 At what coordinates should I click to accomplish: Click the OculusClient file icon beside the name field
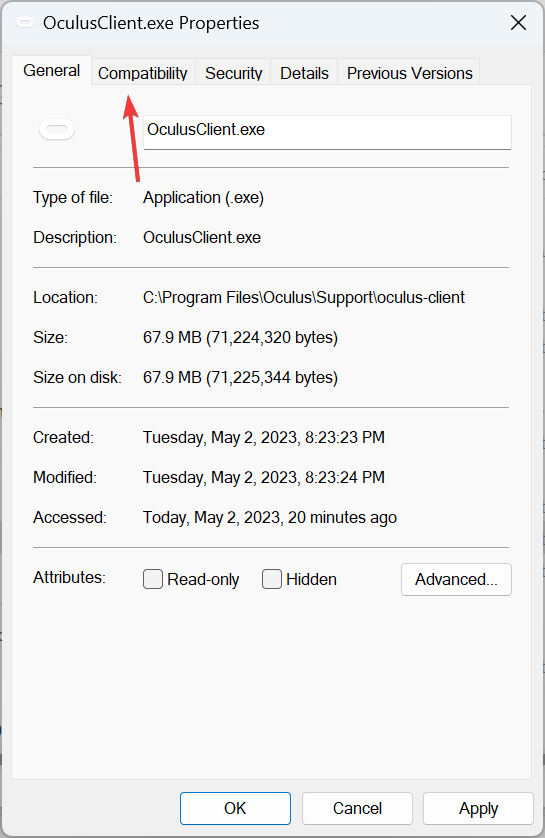pyautogui.click(x=57, y=129)
